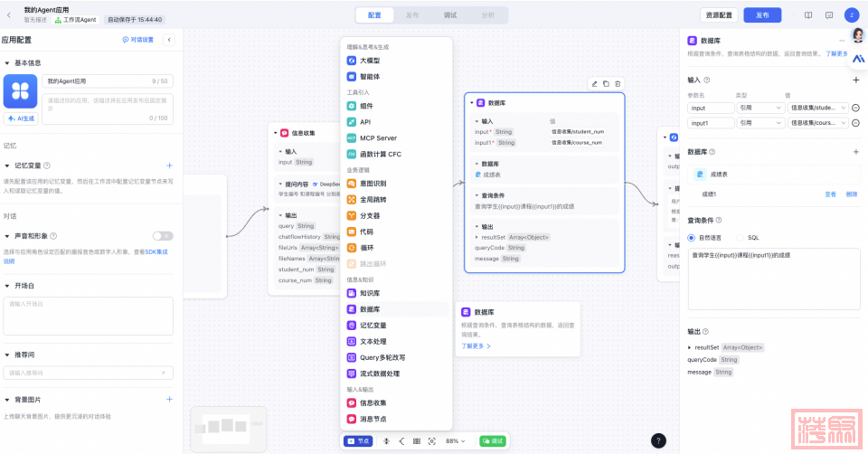Click the 开场白 text input field
Viewport: 868px width, 454px height.
(88, 315)
